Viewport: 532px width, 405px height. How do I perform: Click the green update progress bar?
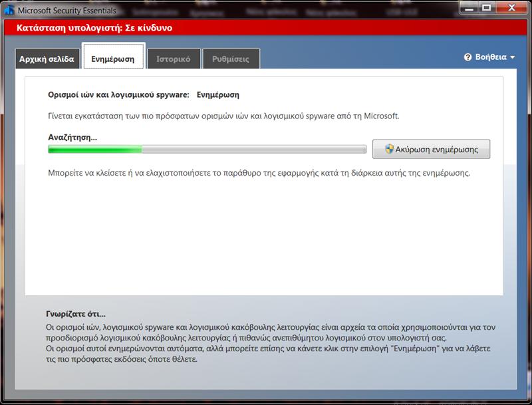[207, 149]
